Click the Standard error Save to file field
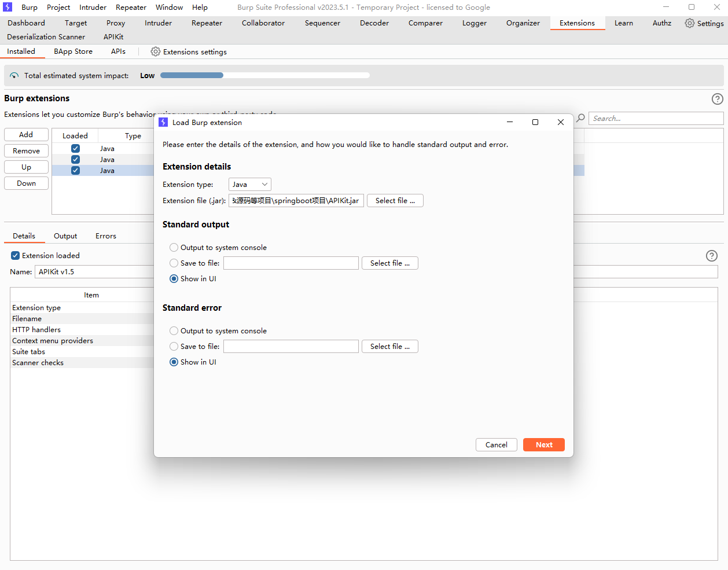The width and height of the screenshot is (728, 570). pos(291,347)
